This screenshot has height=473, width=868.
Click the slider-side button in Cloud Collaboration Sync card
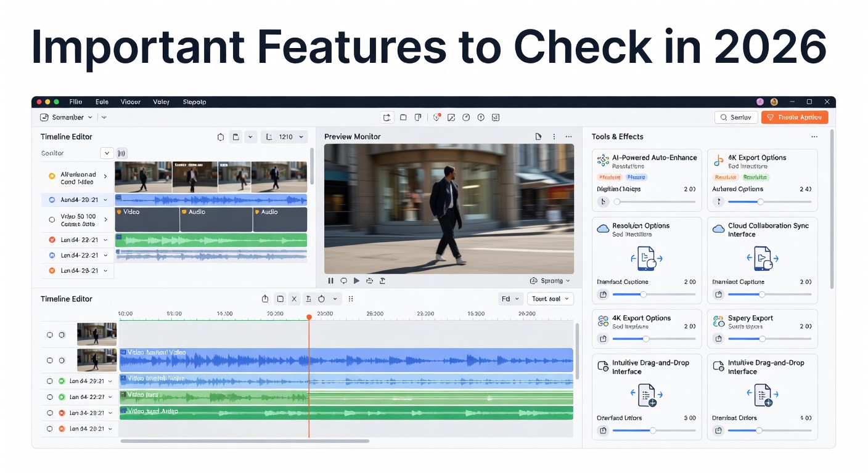(x=718, y=294)
